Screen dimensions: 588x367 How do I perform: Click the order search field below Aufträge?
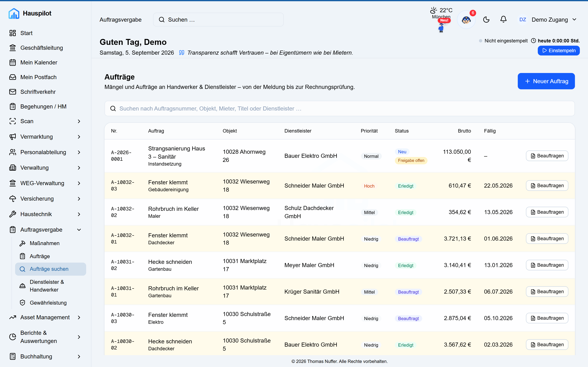click(340, 108)
